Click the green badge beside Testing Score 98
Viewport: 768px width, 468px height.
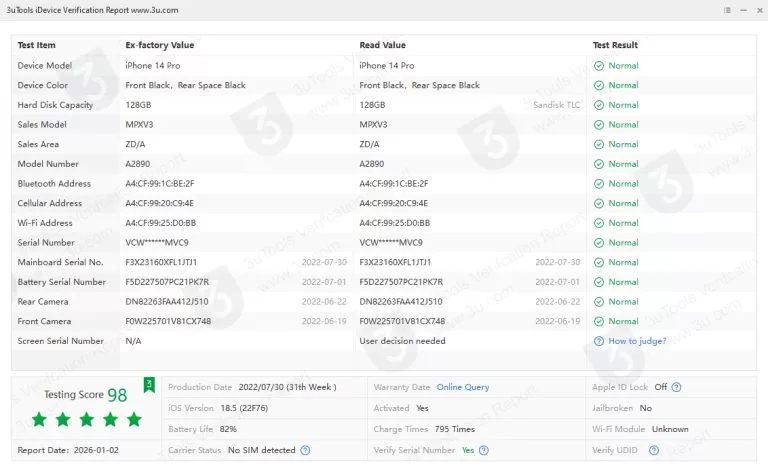point(149,384)
